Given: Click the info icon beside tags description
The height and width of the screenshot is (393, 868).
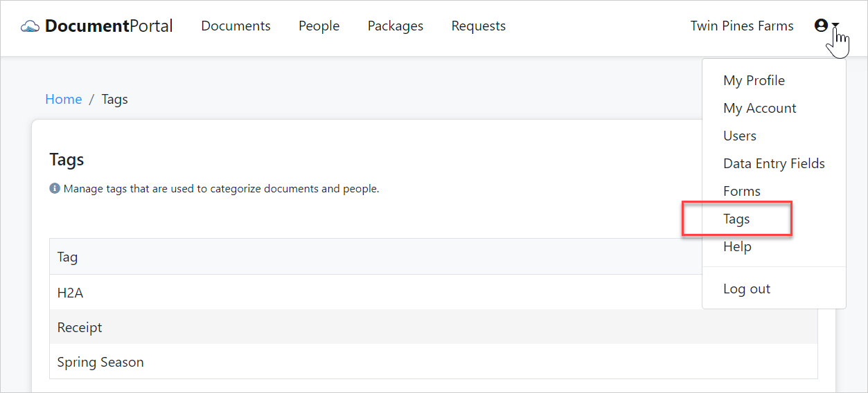Looking at the screenshot, I should click(x=55, y=188).
